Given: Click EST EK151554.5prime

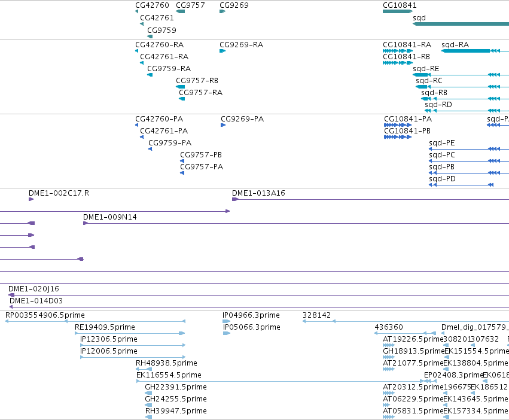Looking at the screenshot, I should click(x=476, y=351).
